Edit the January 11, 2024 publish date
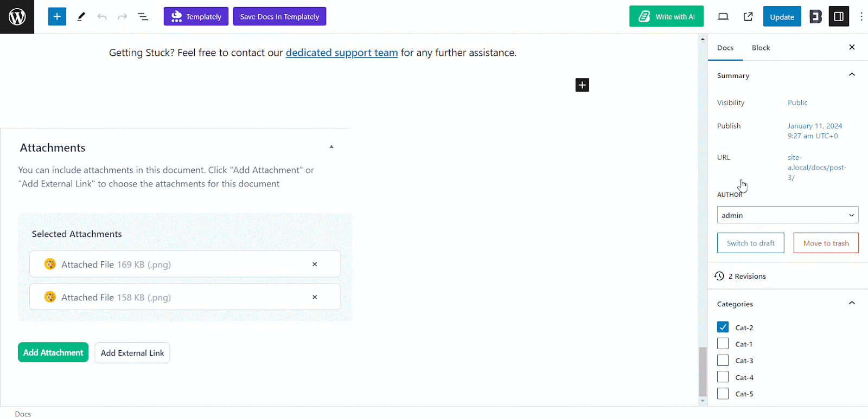The image size is (868, 418). [815, 131]
